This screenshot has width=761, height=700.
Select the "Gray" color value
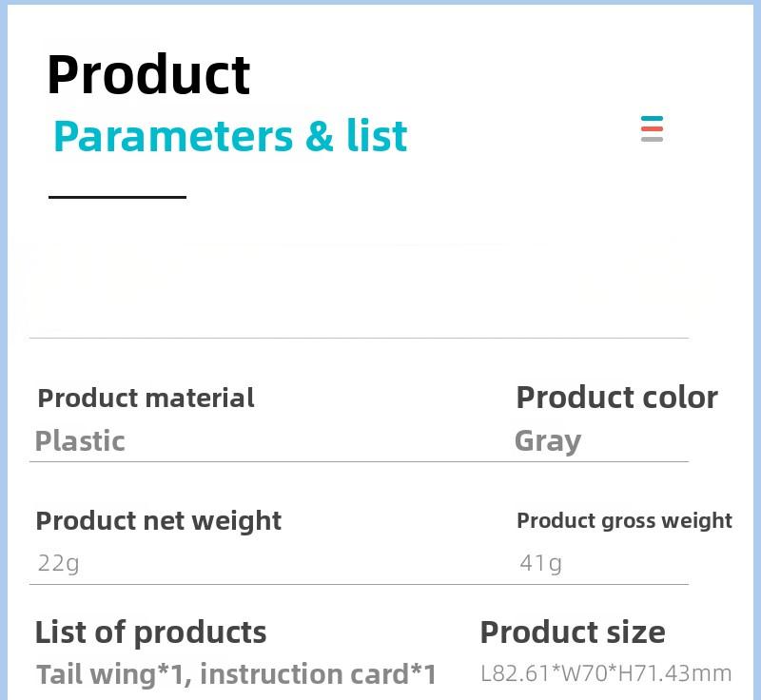tap(547, 441)
